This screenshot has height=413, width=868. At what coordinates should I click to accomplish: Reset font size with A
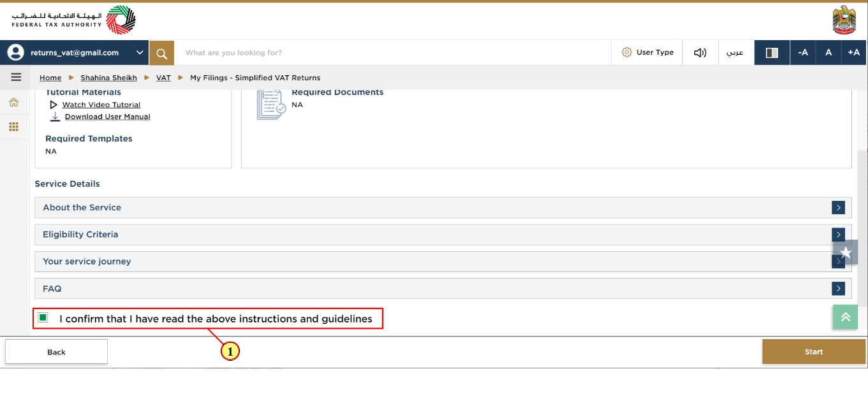tap(828, 53)
